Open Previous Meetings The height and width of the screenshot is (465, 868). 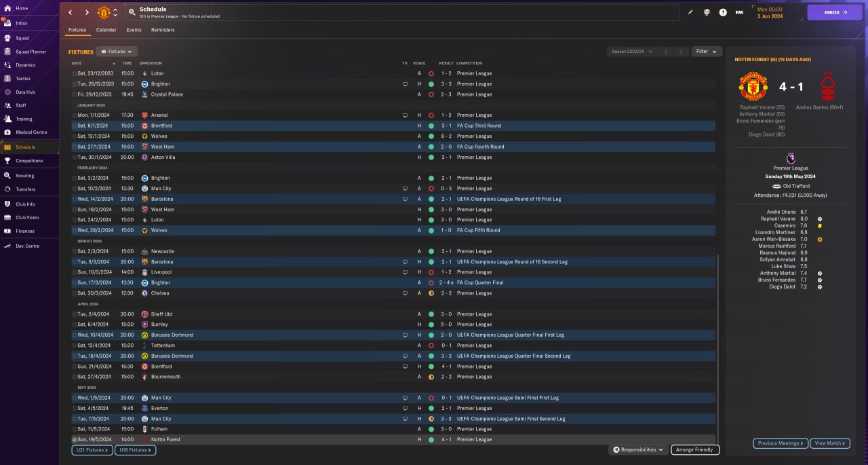click(781, 443)
